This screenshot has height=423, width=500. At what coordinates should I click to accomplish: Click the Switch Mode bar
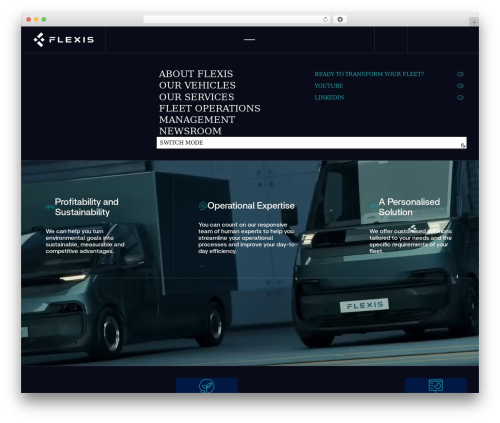[x=312, y=143]
